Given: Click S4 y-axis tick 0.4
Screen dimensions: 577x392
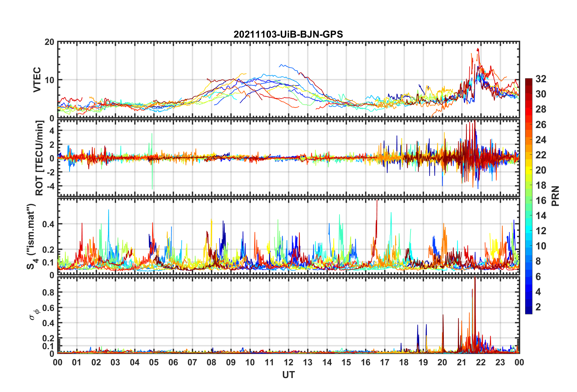Looking at the screenshot, I should tap(48, 224).
